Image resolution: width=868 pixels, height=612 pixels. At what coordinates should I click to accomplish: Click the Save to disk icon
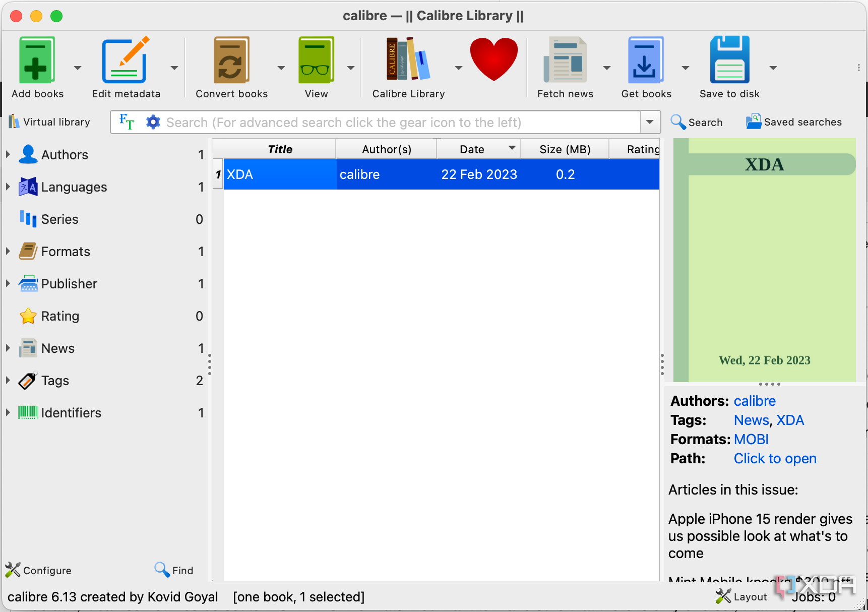(x=729, y=59)
